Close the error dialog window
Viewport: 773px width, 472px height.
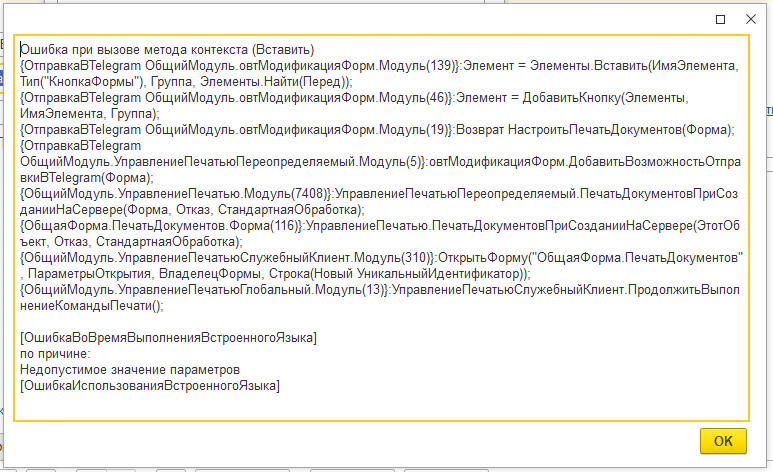click(x=750, y=19)
